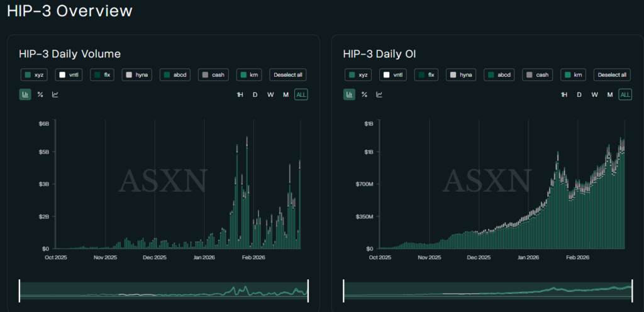The width and height of the screenshot is (644, 312).
Task: Toggle hyna series in Daily Volume chart
Action: (138, 75)
